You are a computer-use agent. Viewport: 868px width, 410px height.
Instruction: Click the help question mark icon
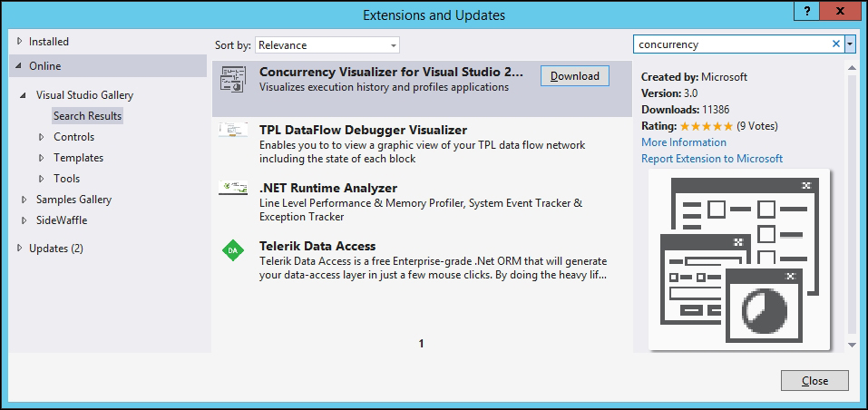point(804,11)
